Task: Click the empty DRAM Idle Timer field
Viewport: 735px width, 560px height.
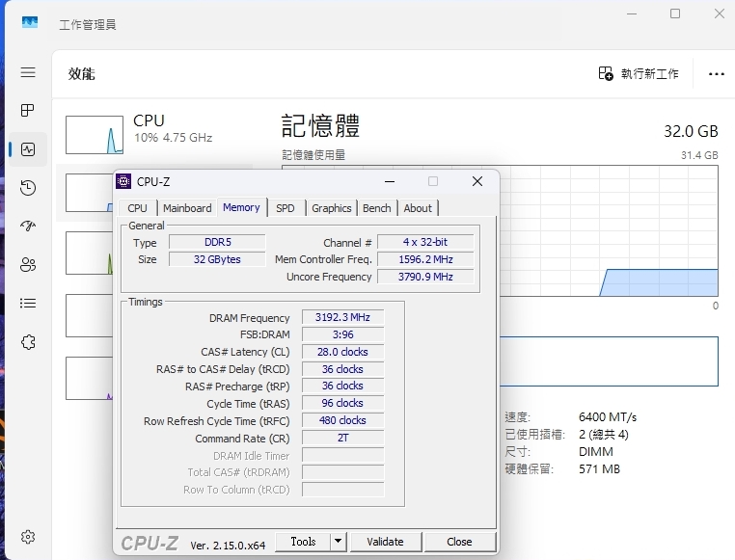Action: click(x=343, y=455)
